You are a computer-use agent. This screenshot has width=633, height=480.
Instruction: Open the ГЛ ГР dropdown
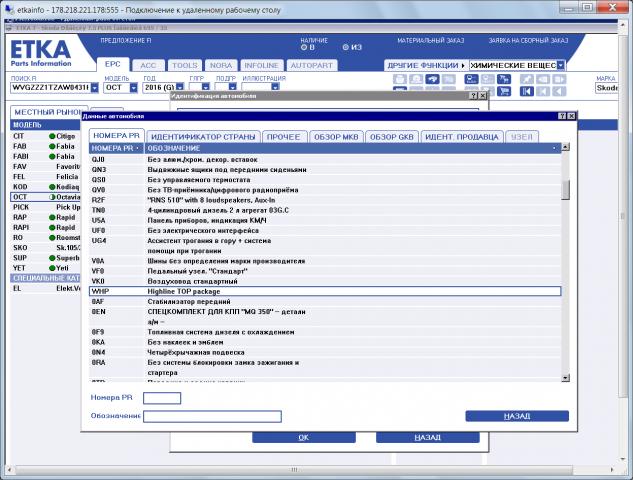206,87
